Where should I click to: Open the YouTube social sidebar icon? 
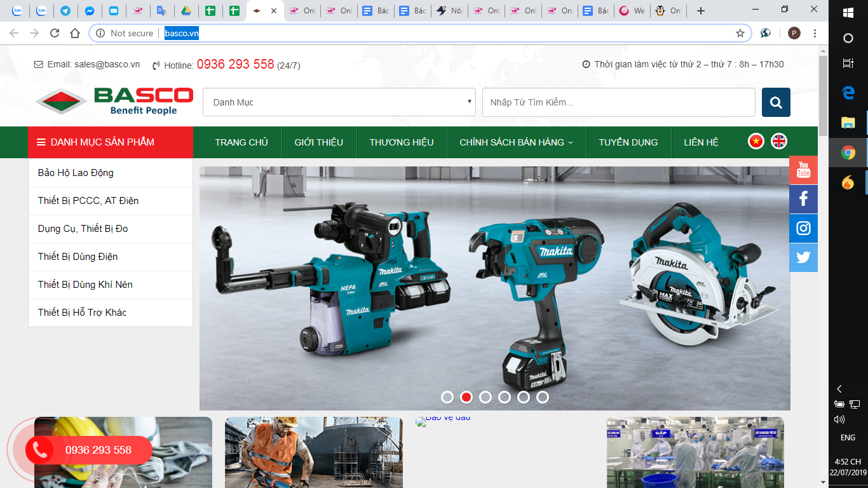[803, 170]
